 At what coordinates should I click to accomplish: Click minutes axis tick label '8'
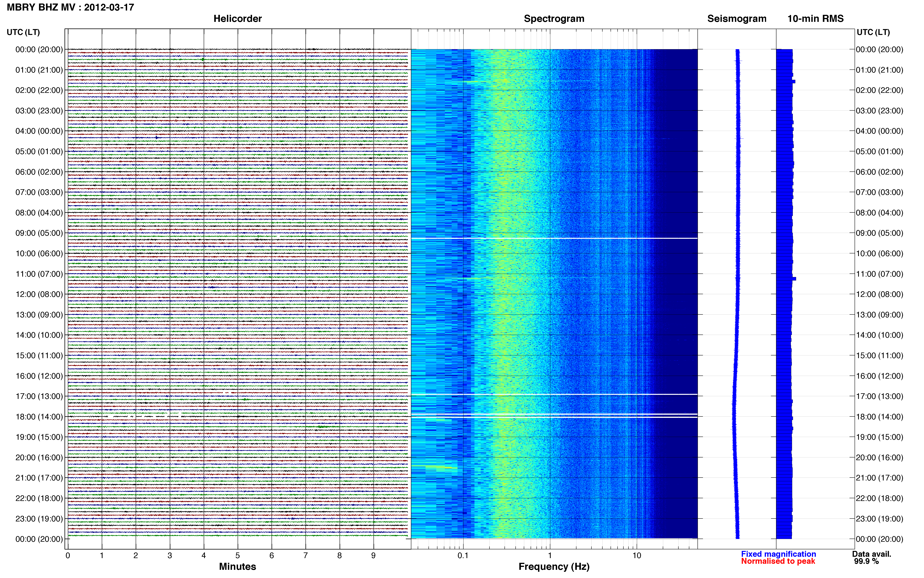click(x=340, y=556)
